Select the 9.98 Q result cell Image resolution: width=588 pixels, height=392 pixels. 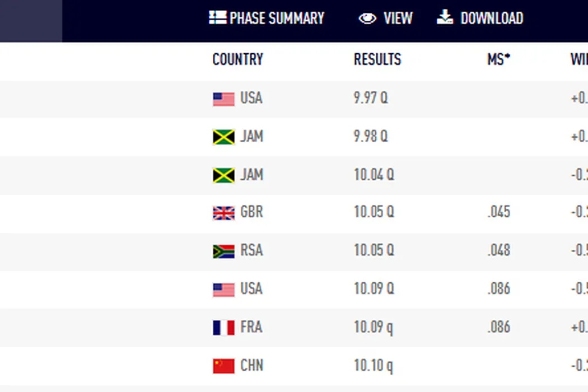370,137
